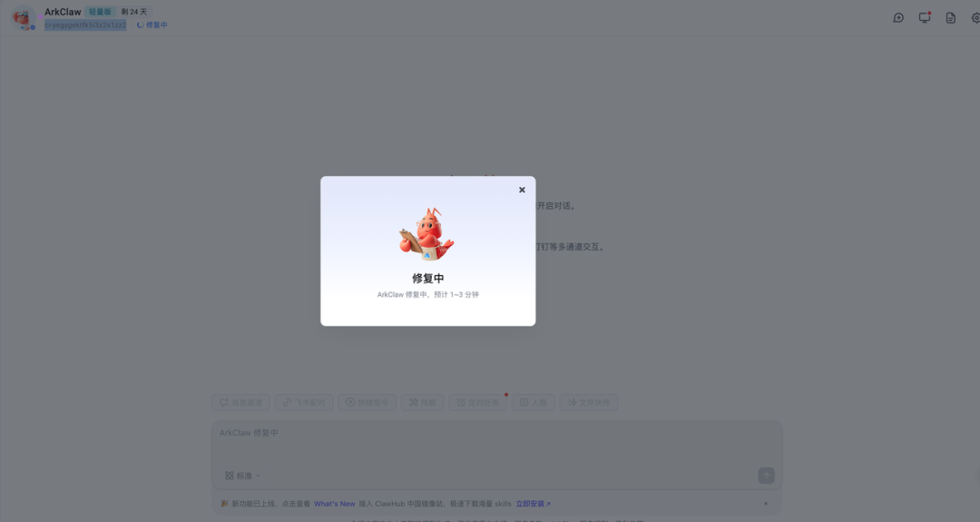
Task: Open the What's New link
Action: pos(334,504)
